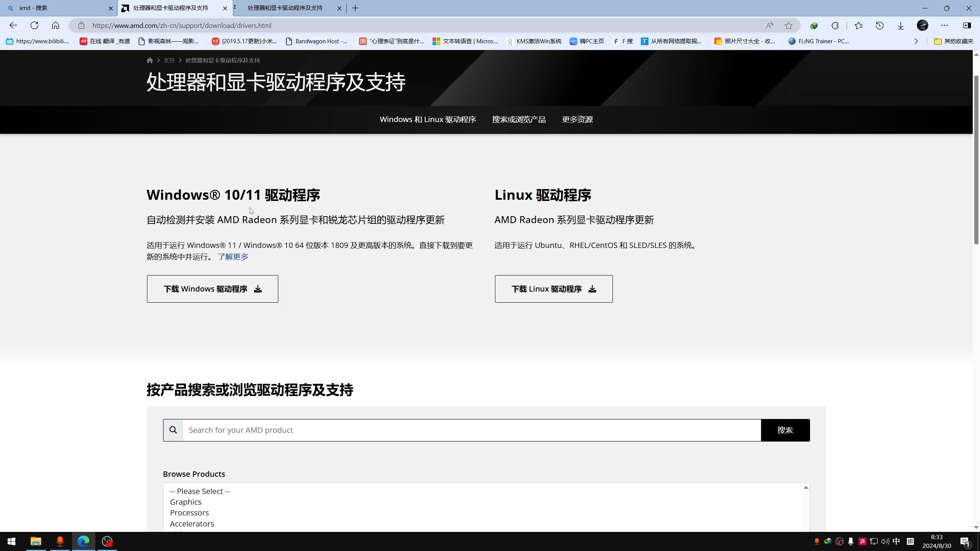Switch the IME language indicator 中
980x551 pixels.
pyautogui.click(x=897, y=541)
